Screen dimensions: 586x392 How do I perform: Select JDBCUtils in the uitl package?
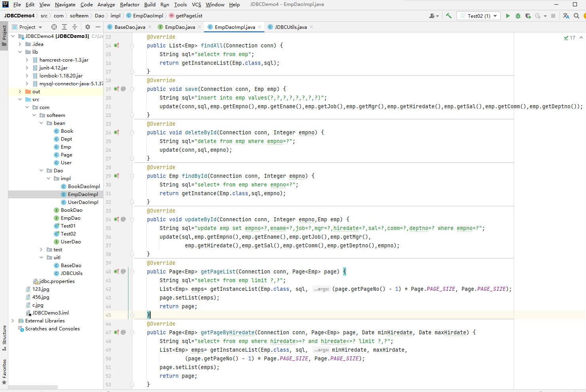[71, 273]
